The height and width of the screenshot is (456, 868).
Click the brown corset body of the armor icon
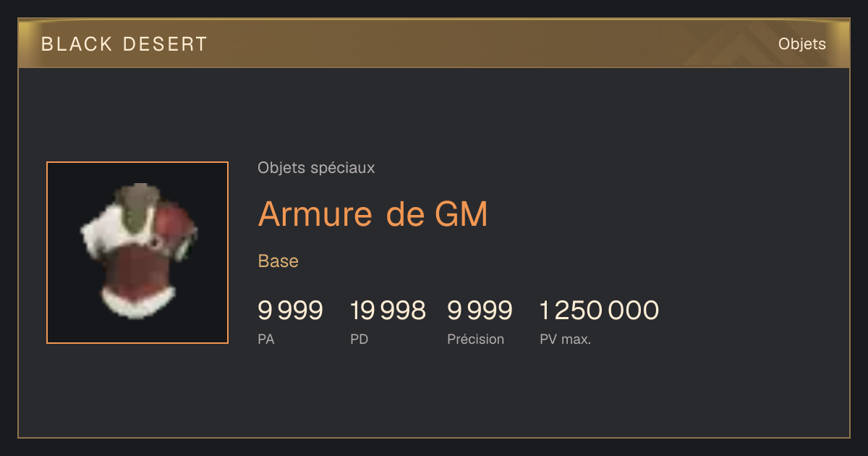click(139, 266)
